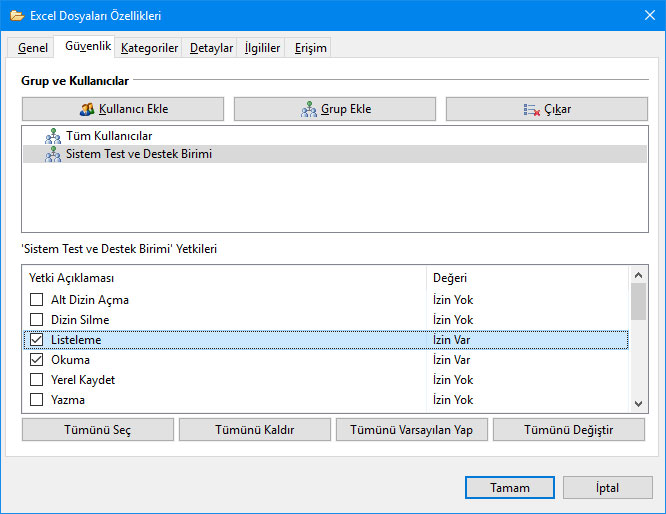
Task: Open the Kategoriler tab
Action: (149, 48)
